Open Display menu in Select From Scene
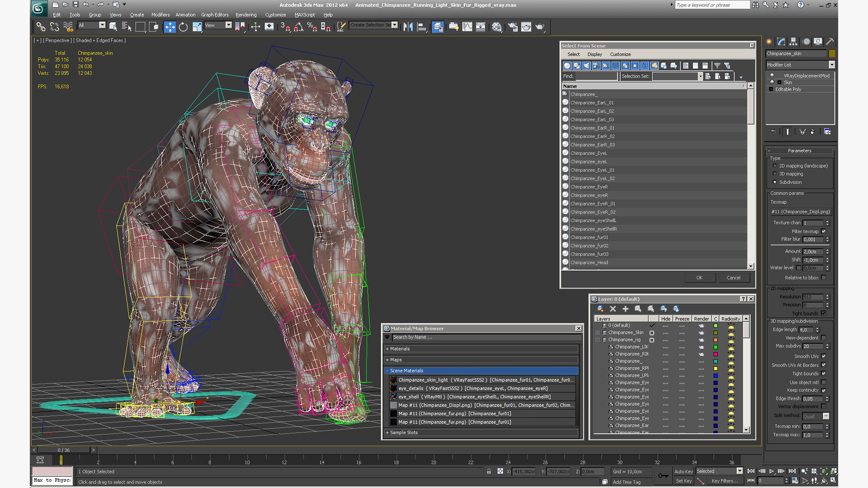This screenshot has height=488, width=868. (x=594, y=54)
